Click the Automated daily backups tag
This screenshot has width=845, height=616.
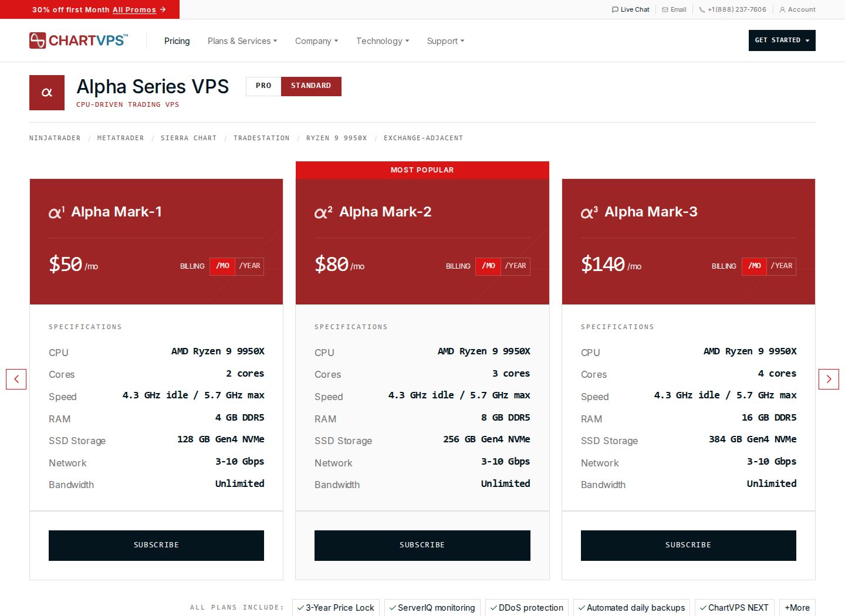click(x=632, y=608)
